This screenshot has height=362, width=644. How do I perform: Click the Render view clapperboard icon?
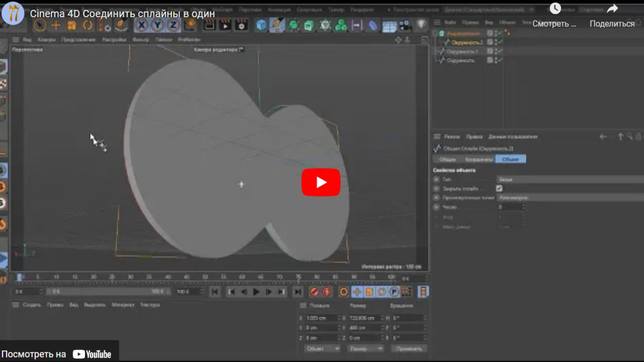[210, 25]
